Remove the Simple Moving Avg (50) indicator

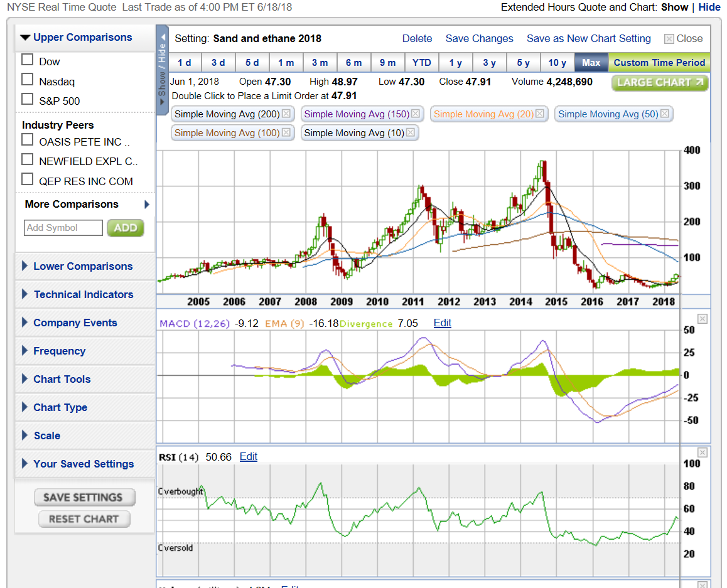pos(665,114)
